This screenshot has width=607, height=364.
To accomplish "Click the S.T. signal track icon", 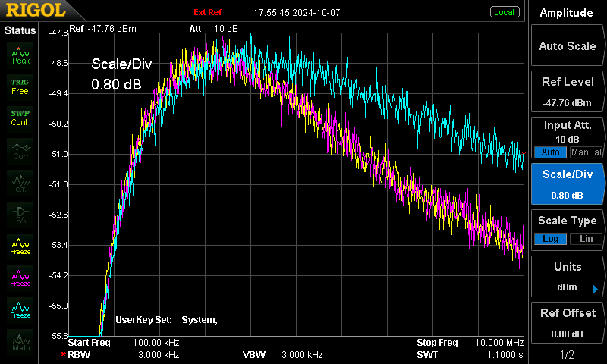I will point(20,183).
